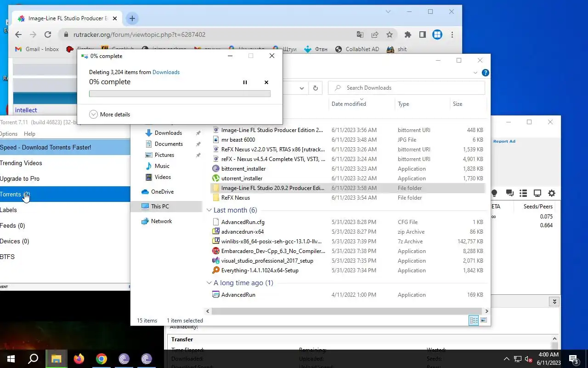This screenshot has height=368, width=588.
Task: Select the mr beast 6000 JPG file
Action: [238, 140]
